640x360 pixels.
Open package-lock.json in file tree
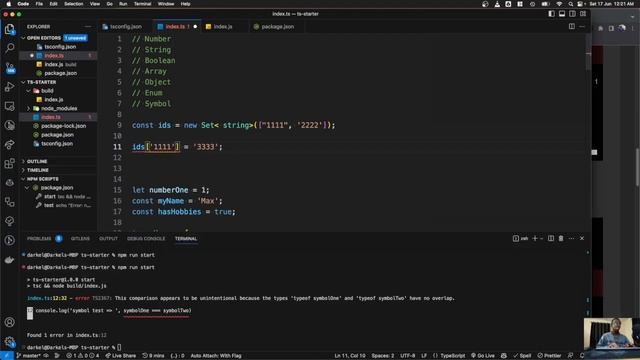tap(63, 126)
